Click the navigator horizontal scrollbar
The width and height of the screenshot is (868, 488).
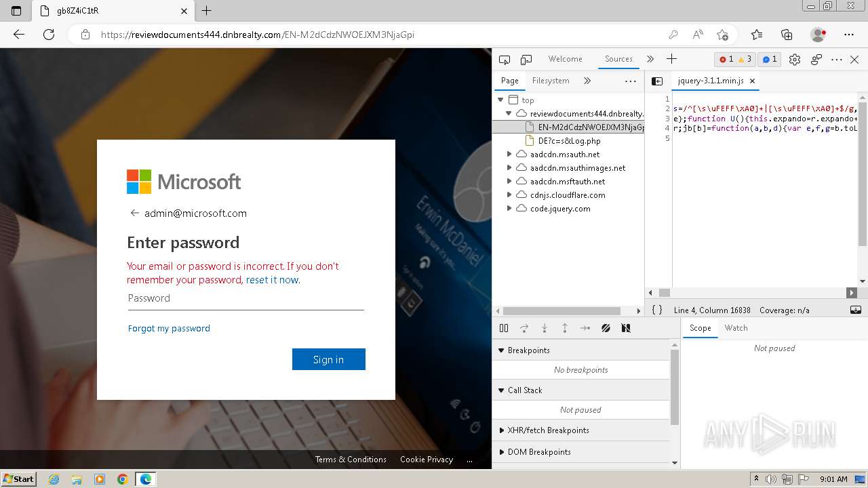tap(561, 310)
